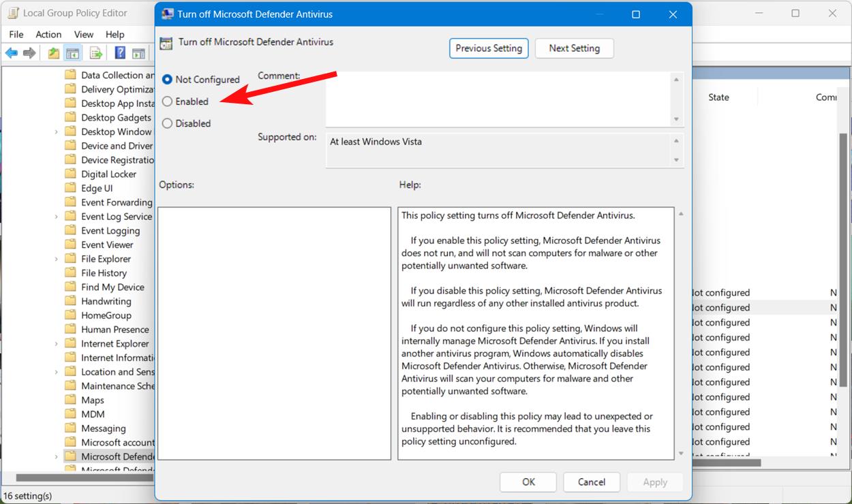This screenshot has height=504, width=852.
Task: Open the Action menu
Action: coord(48,34)
